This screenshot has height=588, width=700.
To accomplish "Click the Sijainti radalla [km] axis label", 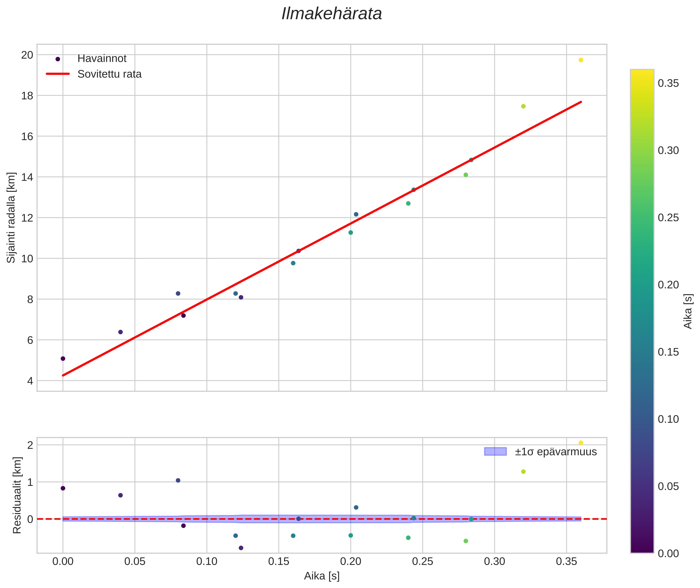I will click(11, 218).
